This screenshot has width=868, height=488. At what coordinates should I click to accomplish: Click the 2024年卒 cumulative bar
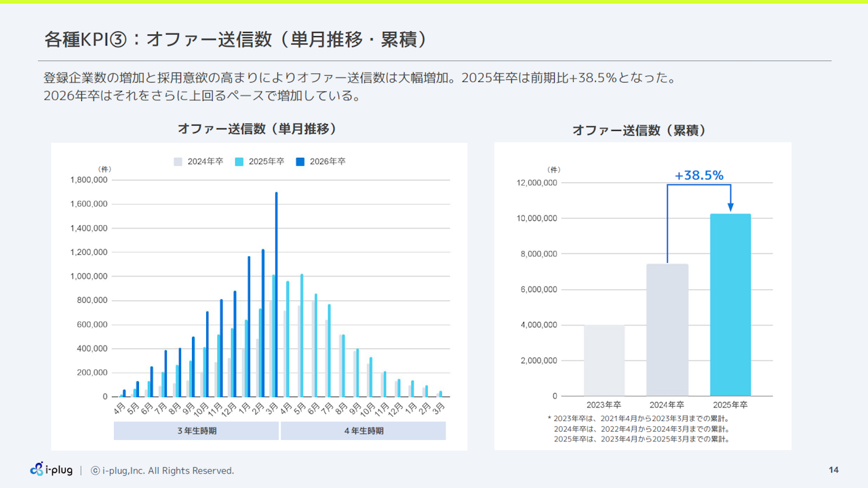pos(667,330)
